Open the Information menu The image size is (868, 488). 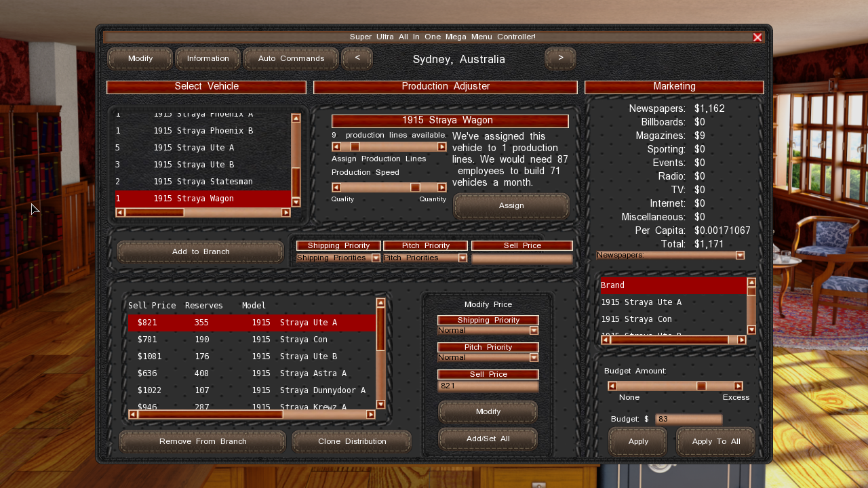208,59
